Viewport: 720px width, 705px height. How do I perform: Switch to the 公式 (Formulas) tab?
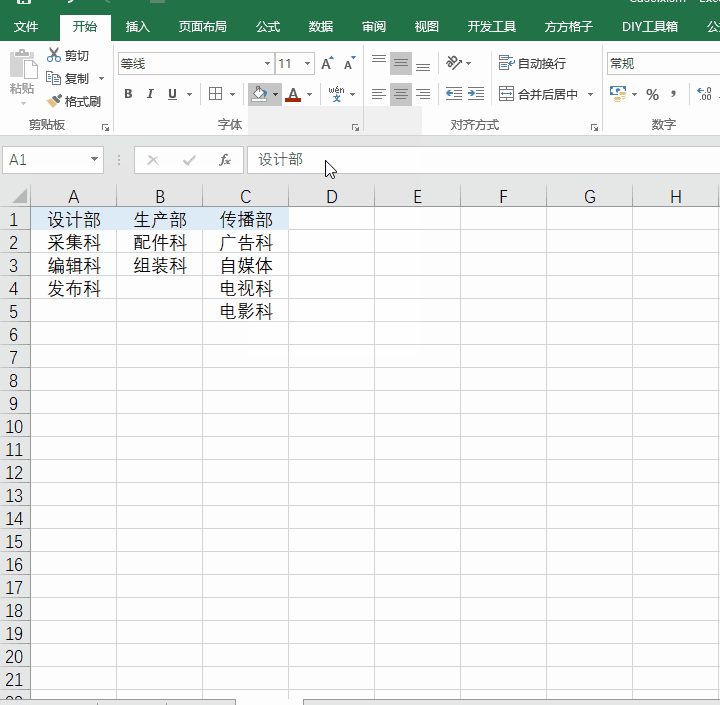pyautogui.click(x=268, y=27)
